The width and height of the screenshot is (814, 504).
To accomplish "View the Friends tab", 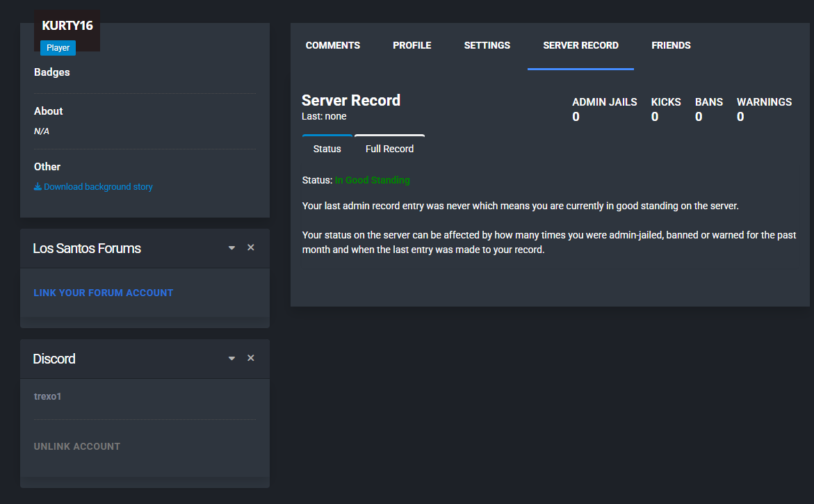I will click(x=671, y=45).
